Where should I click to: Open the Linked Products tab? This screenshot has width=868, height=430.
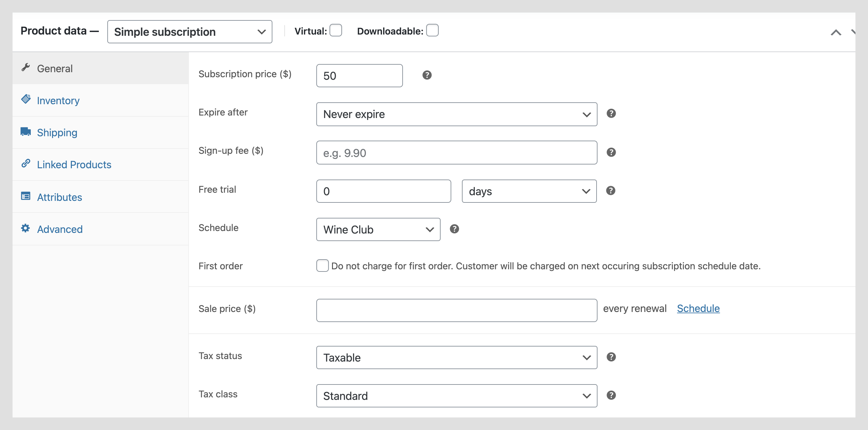point(74,164)
